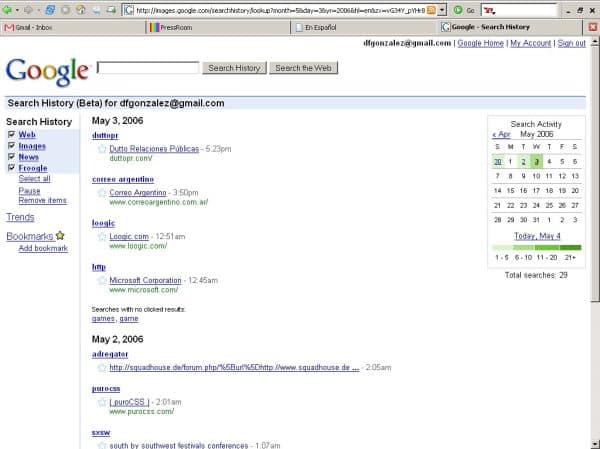This screenshot has height=449, width=600.
Task: Switch to the En Español tab
Action: [364, 27]
